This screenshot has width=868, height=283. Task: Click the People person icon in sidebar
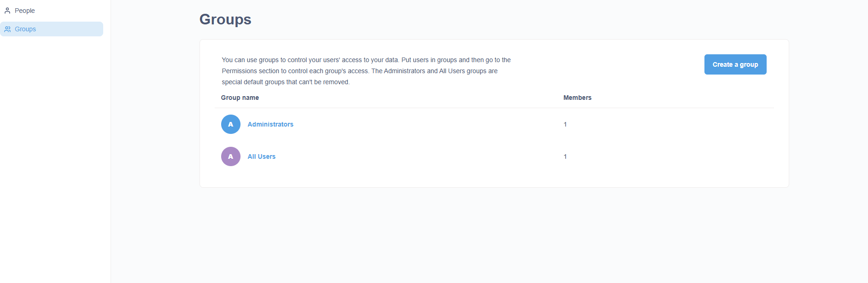pos(7,11)
